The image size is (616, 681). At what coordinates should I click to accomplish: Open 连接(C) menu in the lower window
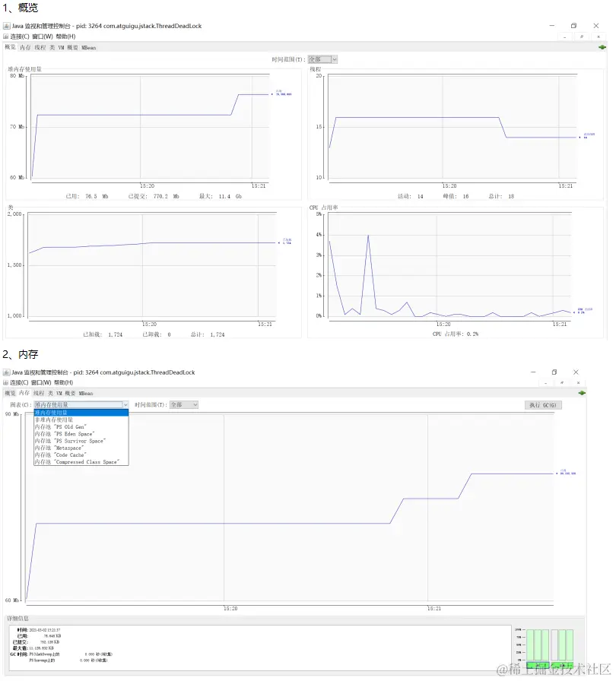point(19,382)
